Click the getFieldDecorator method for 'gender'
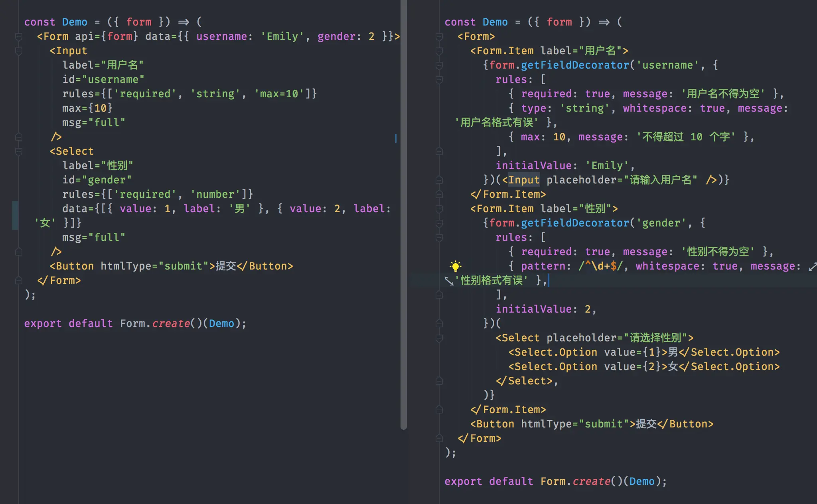 [x=574, y=223]
